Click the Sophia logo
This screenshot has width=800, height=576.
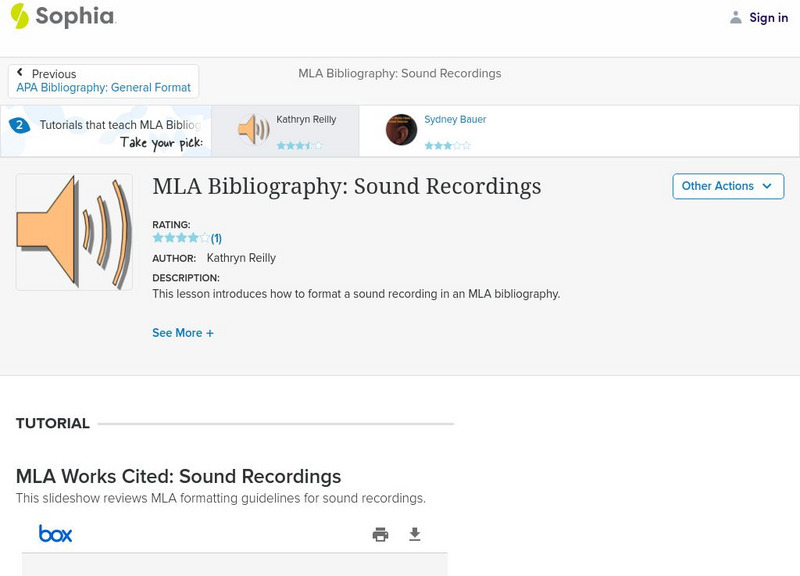pos(62,17)
